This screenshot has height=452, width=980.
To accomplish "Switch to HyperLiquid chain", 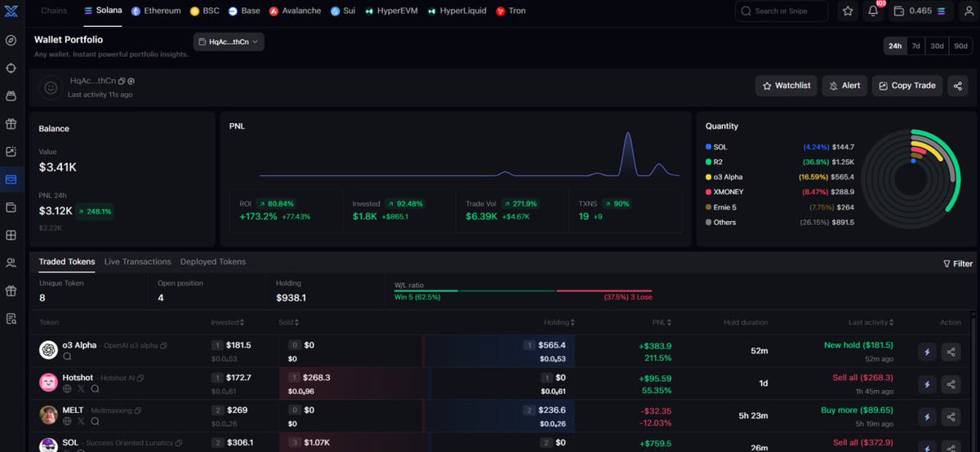I will pos(457,11).
